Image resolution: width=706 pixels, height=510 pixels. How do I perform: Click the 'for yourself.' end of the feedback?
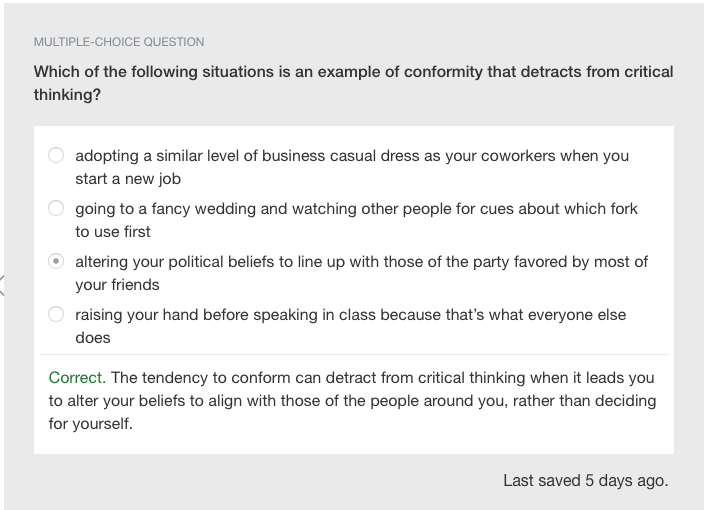(91, 424)
